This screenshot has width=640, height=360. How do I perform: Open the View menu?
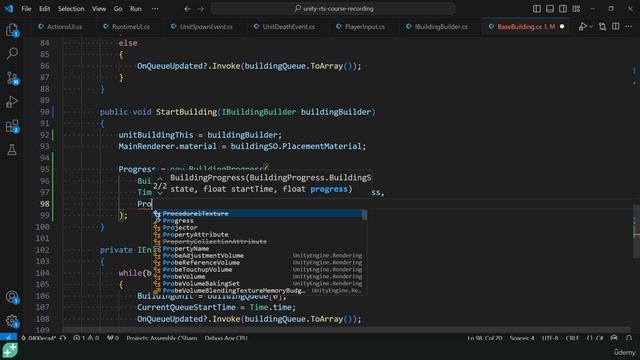click(x=99, y=9)
